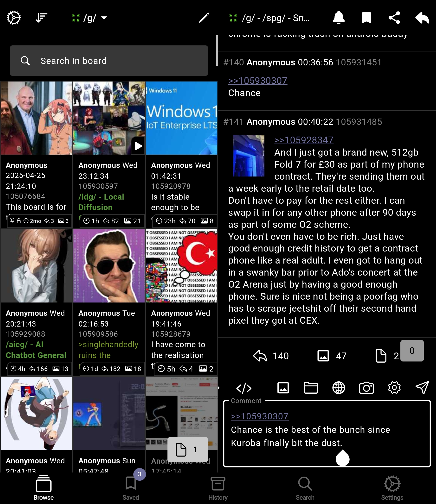Tap the 1d 182 18 thread stats bar
Image resolution: width=436 pixels, height=504 pixels.
[x=112, y=369]
